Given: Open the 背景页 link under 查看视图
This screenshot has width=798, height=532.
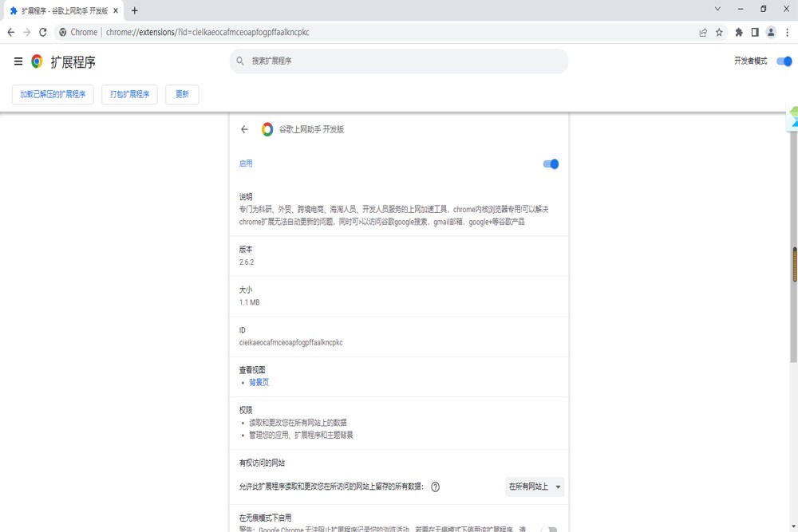Looking at the screenshot, I should (x=259, y=382).
